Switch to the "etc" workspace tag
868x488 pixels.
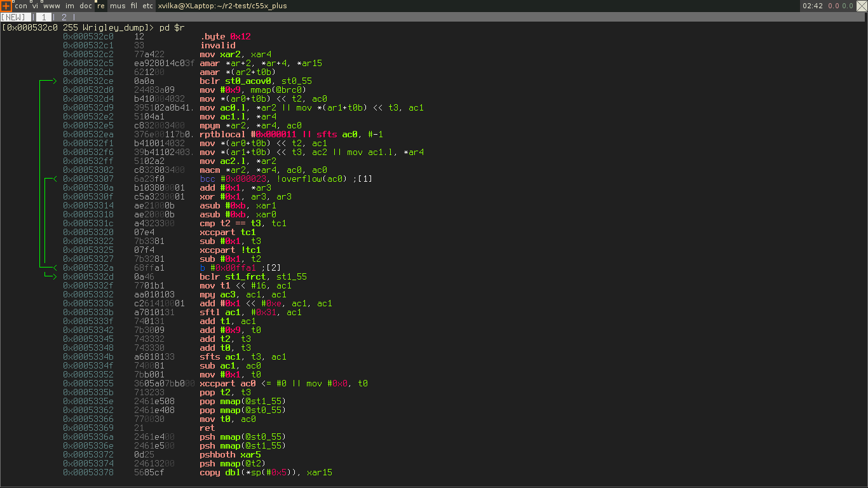click(148, 6)
